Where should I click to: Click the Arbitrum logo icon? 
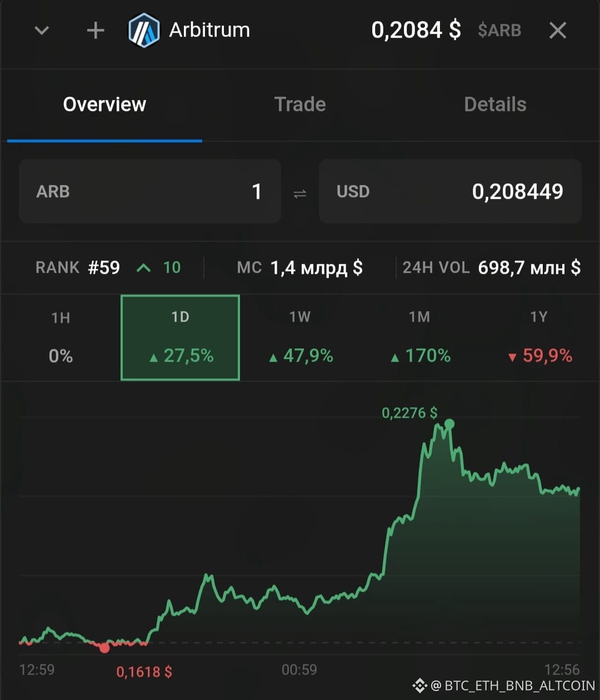point(144,30)
